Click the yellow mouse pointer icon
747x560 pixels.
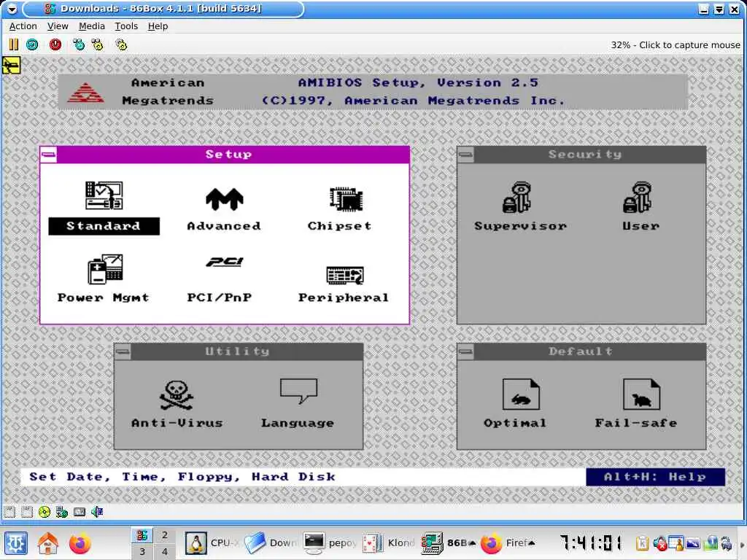pos(12,65)
